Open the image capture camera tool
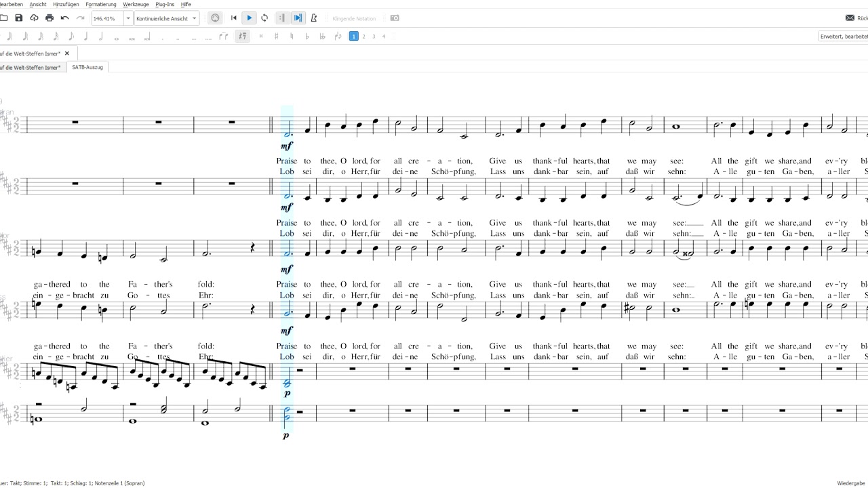 [x=395, y=18]
